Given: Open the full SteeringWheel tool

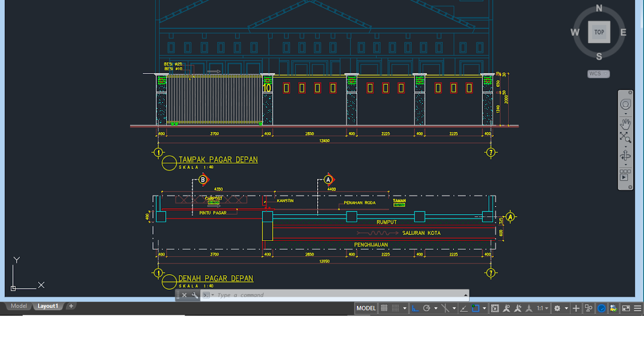Looking at the screenshot, I should (x=626, y=104).
